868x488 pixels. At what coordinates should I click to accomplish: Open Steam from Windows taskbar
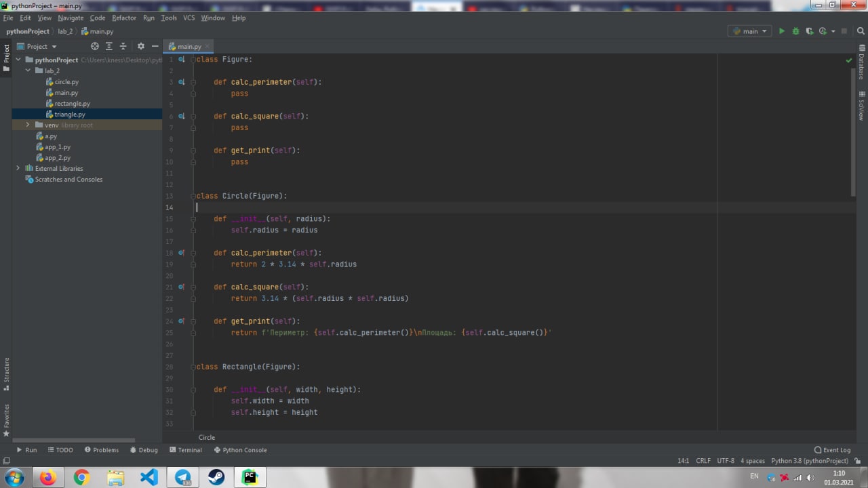(x=216, y=477)
